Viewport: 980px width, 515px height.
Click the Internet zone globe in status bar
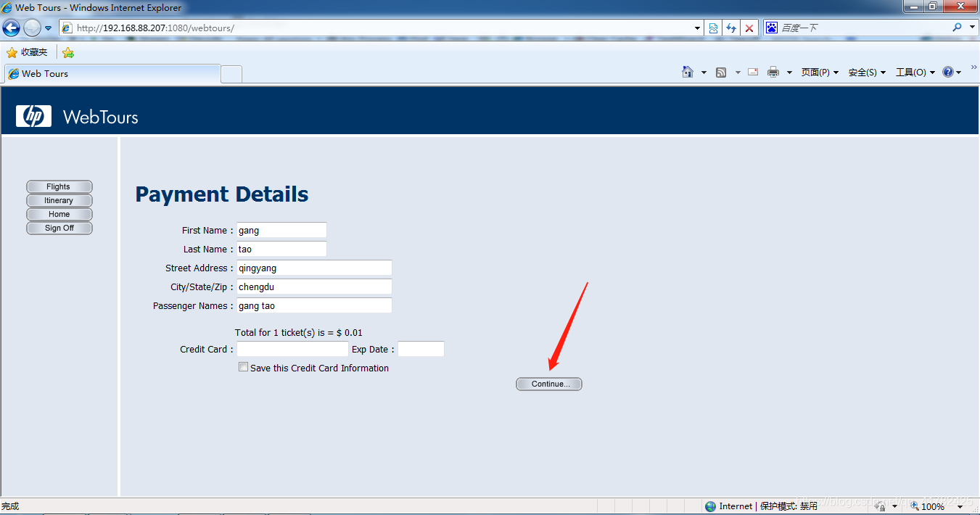pos(711,506)
